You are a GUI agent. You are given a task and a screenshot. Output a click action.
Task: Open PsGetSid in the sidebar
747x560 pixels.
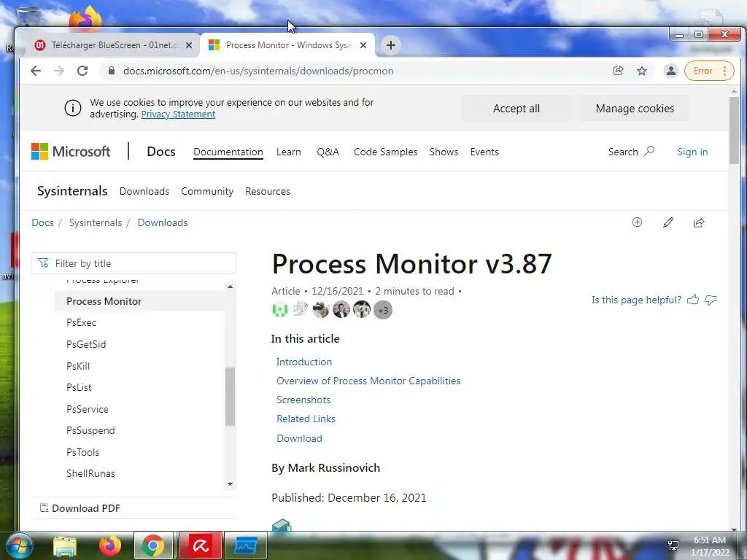[x=86, y=344]
